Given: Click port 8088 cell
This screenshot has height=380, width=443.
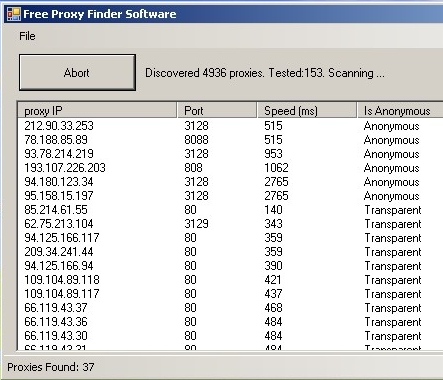Looking at the screenshot, I should tap(196, 140).
